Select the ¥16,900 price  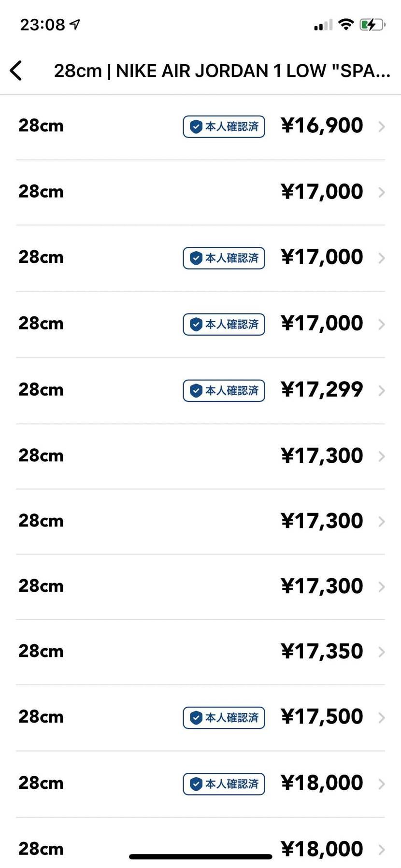(322, 126)
